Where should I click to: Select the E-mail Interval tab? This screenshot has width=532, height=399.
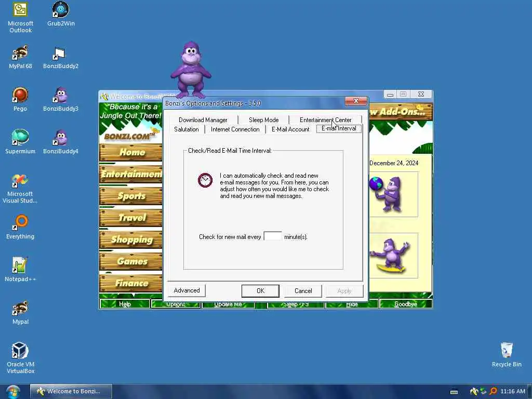coord(339,129)
